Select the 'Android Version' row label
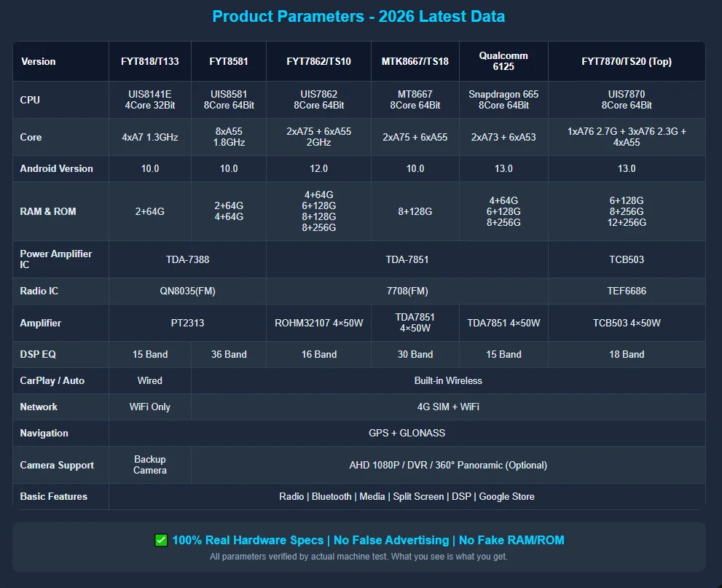Viewport: 722px width, 588px height. [x=60, y=168]
